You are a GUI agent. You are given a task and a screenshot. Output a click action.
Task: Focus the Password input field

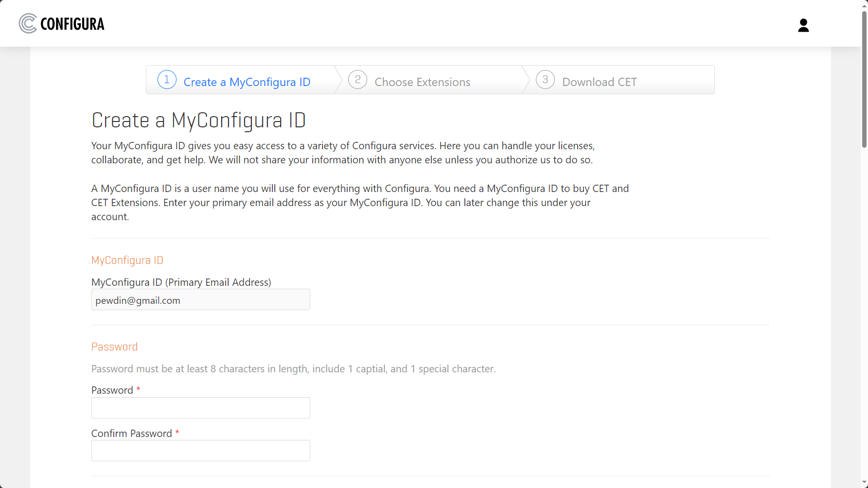[201, 408]
